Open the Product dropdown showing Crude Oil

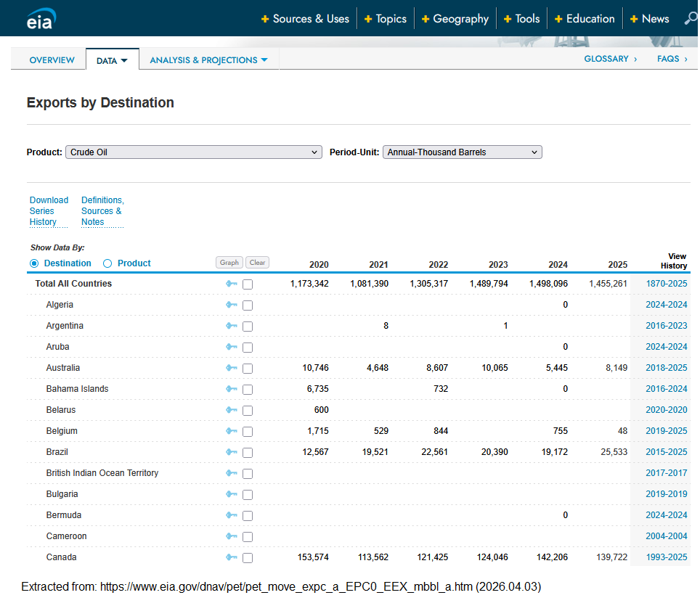point(194,152)
